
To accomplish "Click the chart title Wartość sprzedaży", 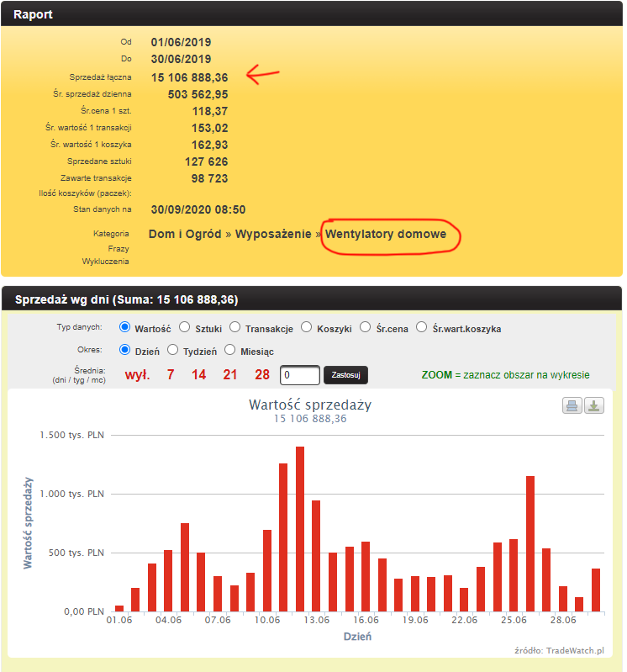I will click(x=310, y=405).
